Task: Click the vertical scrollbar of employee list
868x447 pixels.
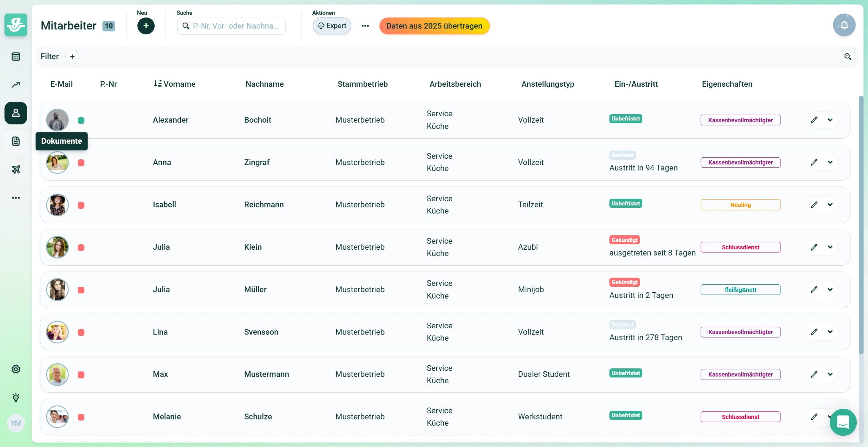Action: pyautogui.click(x=861, y=225)
